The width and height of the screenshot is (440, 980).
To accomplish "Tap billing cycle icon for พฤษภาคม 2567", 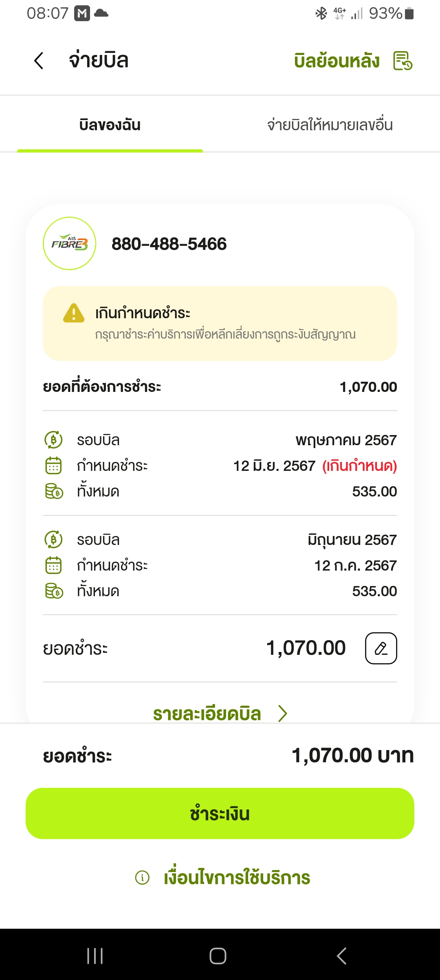I will pos(53,440).
